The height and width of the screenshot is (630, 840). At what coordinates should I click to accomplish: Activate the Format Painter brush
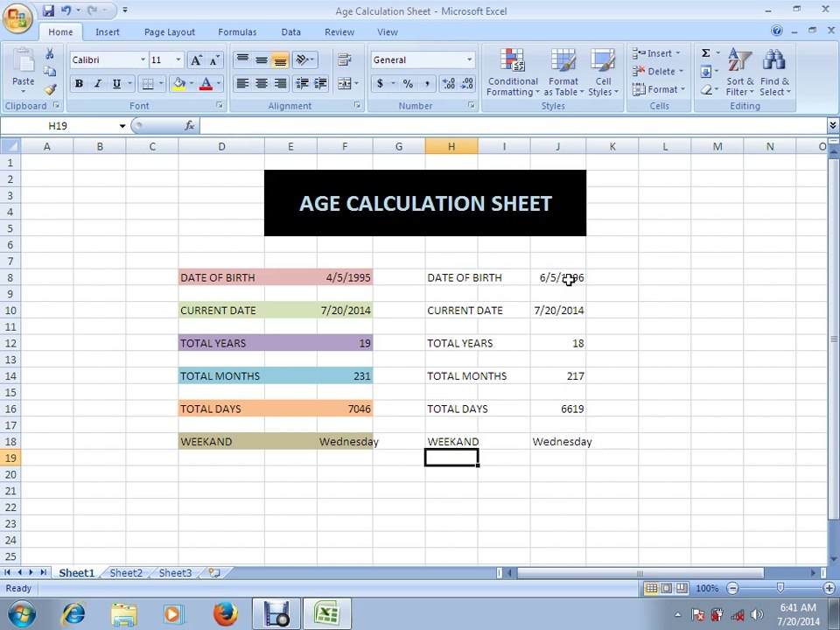(x=50, y=89)
